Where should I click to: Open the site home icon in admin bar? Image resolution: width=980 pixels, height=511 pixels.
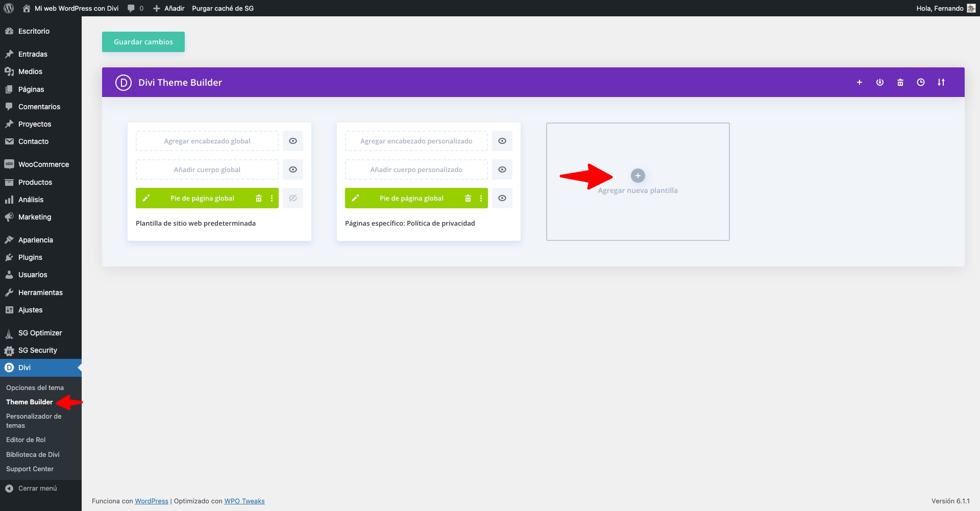pos(27,8)
